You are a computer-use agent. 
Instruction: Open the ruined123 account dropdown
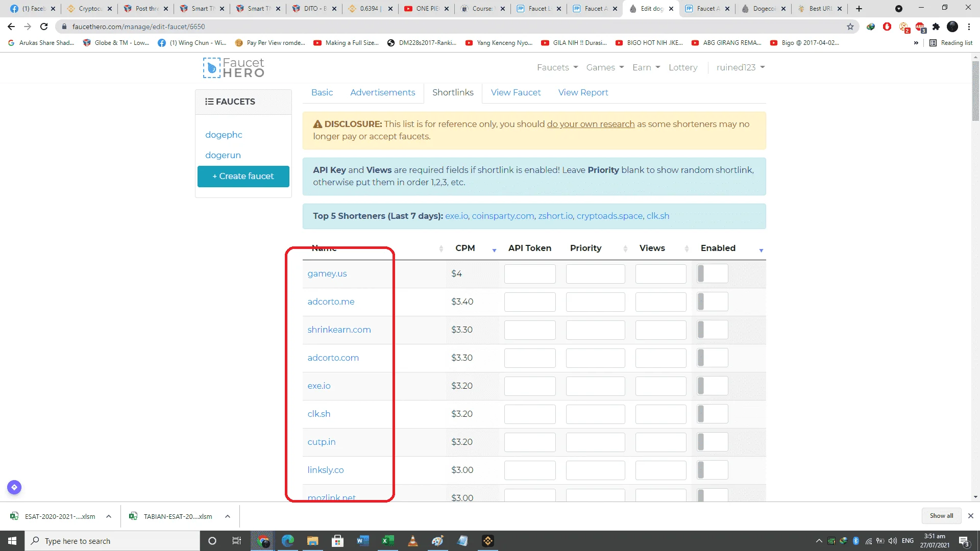pos(741,67)
